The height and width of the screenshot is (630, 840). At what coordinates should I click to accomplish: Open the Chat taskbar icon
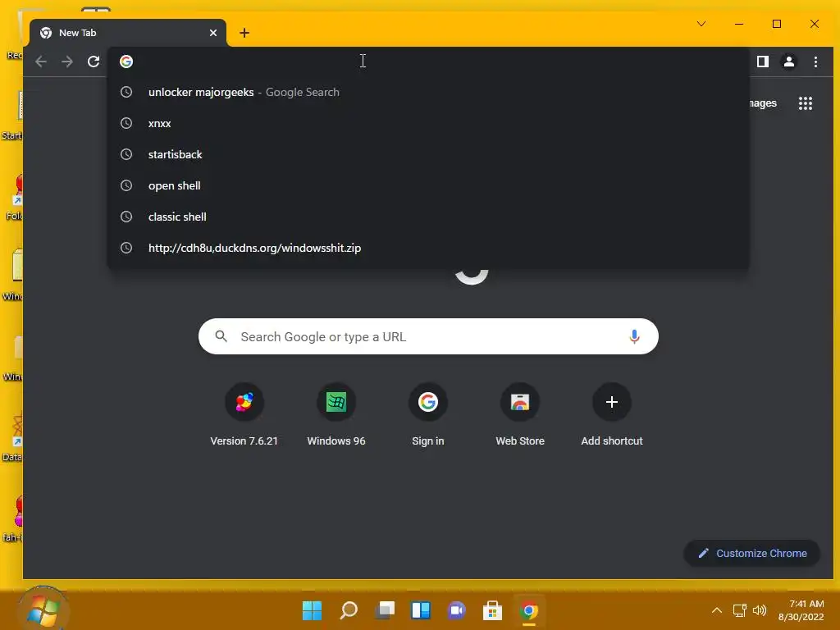[x=456, y=610]
